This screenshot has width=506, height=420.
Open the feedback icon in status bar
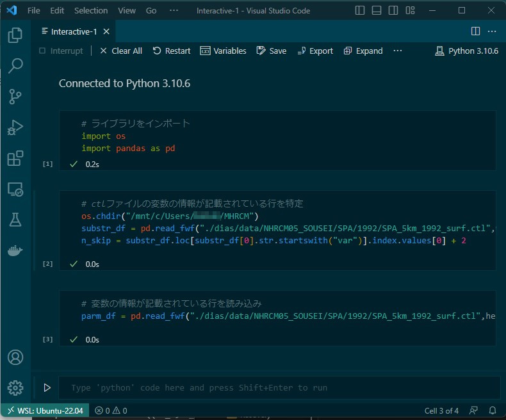pos(473,410)
